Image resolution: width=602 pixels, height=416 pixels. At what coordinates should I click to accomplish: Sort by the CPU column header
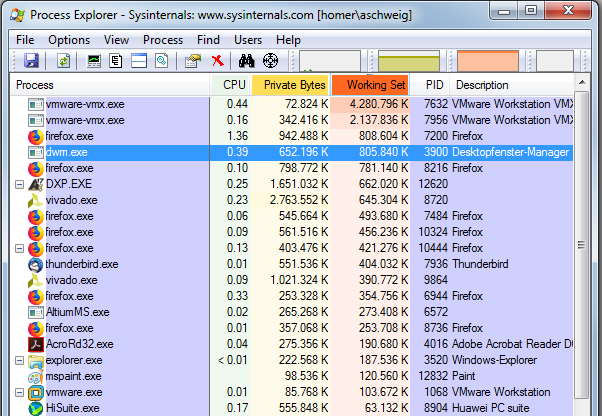tap(231, 85)
